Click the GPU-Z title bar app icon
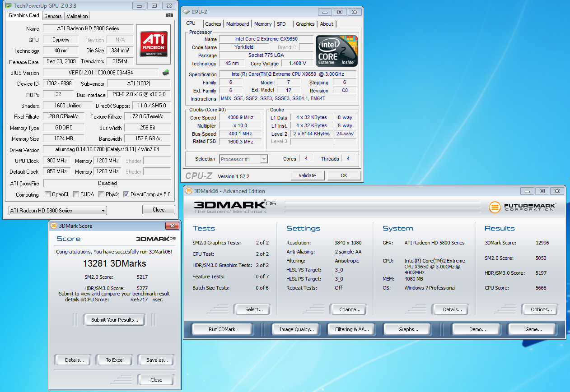This screenshot has width=570, height=392. pos(9,5)
